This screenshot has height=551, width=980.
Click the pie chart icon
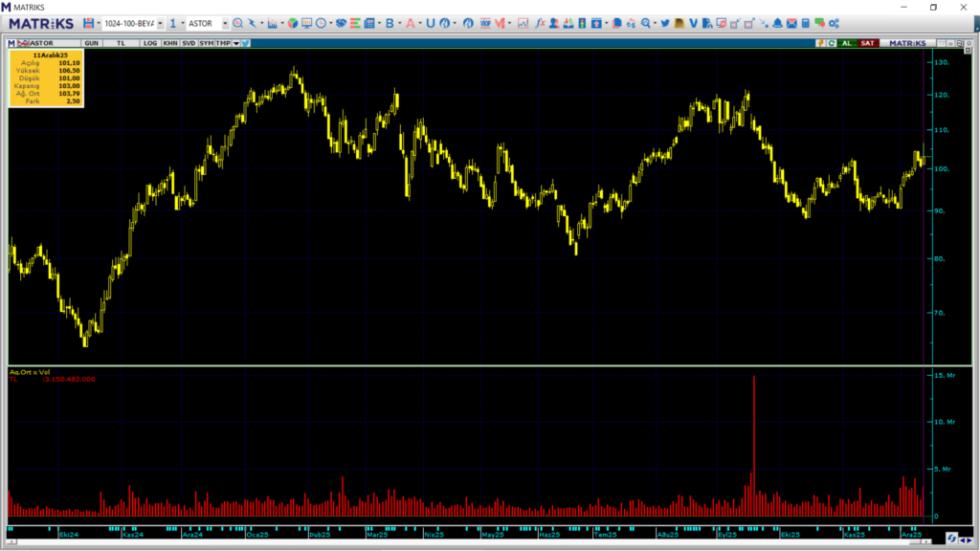click(x=293, y=23)
